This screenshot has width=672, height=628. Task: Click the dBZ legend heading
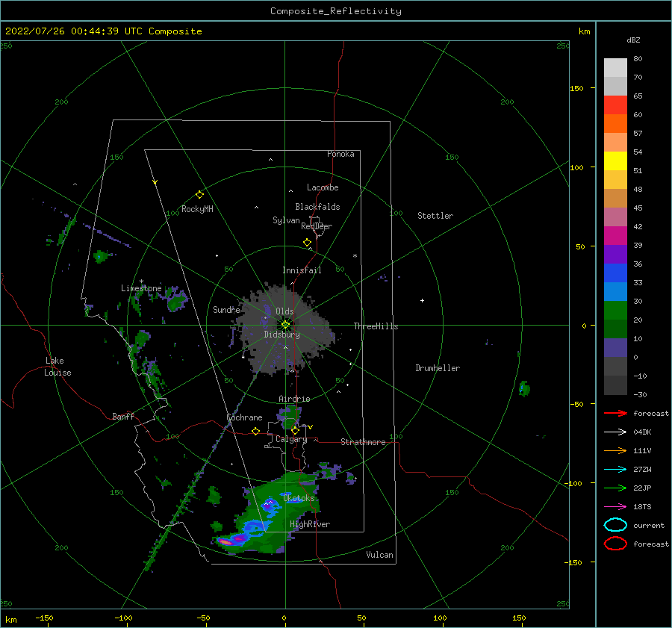click(x=633, y=40)
